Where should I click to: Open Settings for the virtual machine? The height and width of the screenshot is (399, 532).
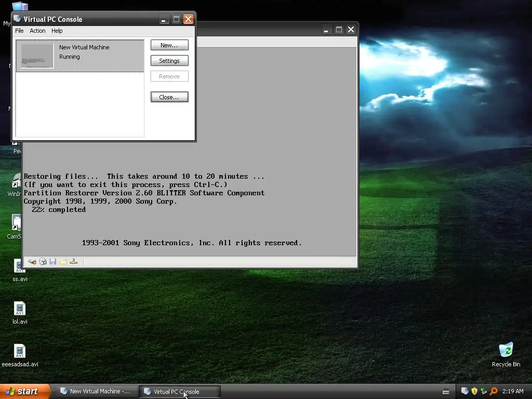(x=169, y=61)
